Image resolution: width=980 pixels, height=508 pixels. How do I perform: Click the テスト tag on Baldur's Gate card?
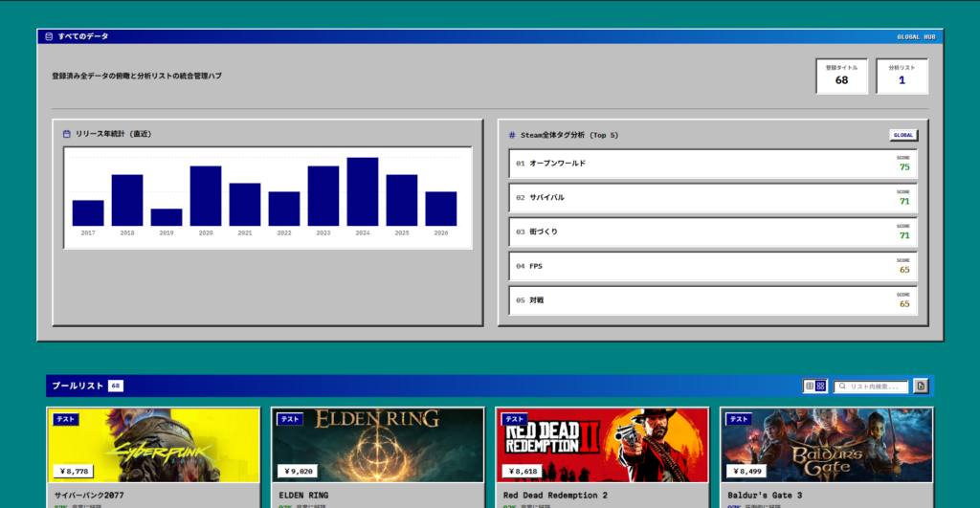point(739,419)
